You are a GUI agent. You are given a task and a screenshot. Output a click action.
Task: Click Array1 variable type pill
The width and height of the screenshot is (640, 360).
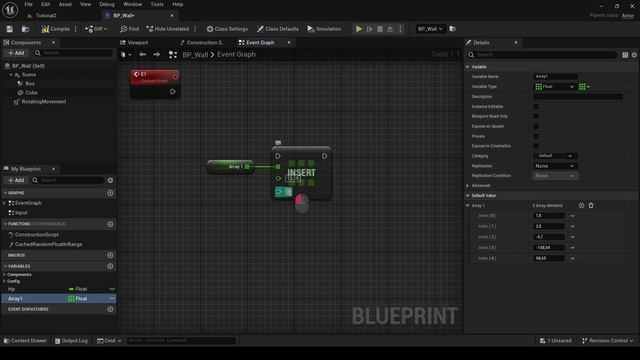(x=78, y=299)
